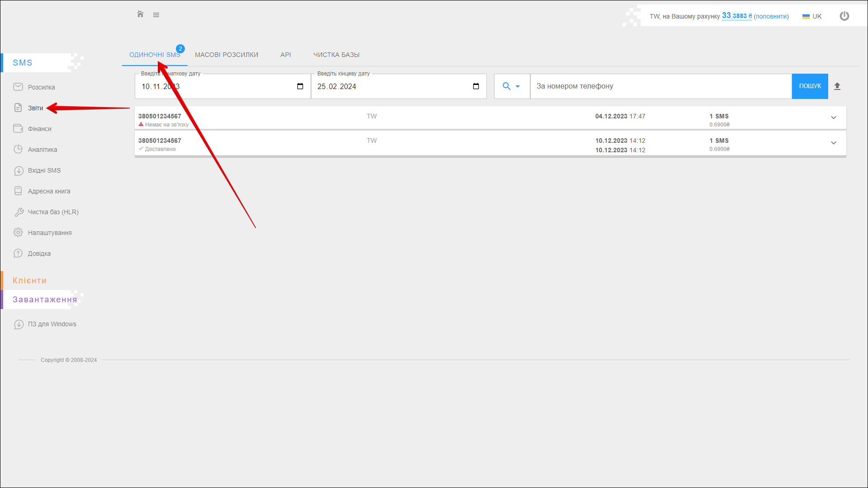Toggle the hamburger menu icon

click(x=156, y=15)
